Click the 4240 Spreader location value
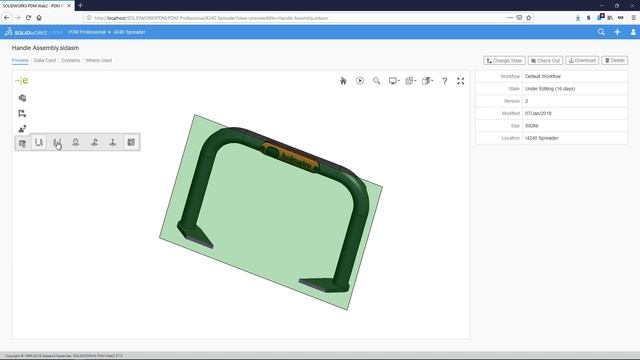 [x=542, y=138]
